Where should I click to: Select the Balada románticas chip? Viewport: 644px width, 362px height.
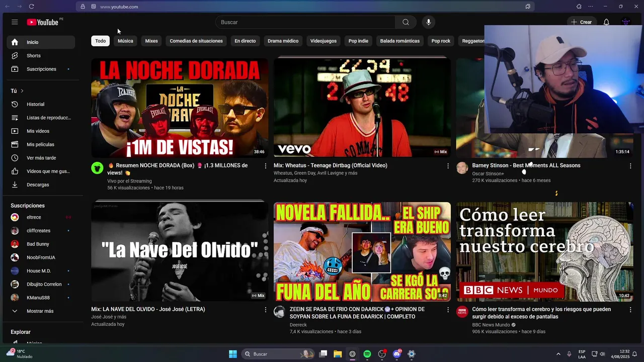(400, 41)
